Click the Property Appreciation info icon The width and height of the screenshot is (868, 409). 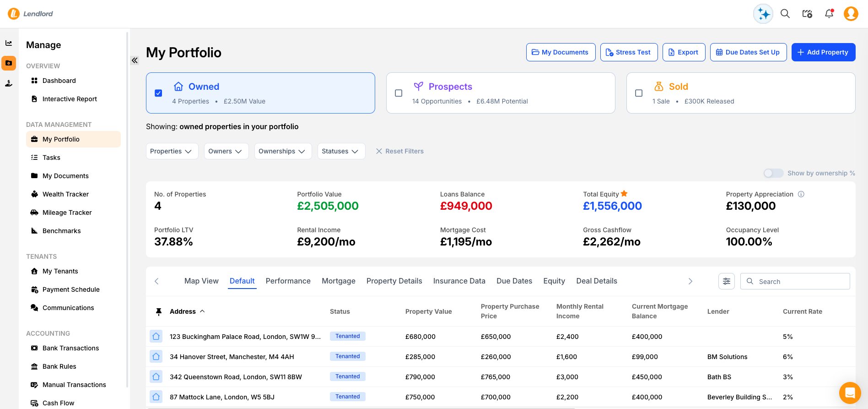(x=801, y=194)
